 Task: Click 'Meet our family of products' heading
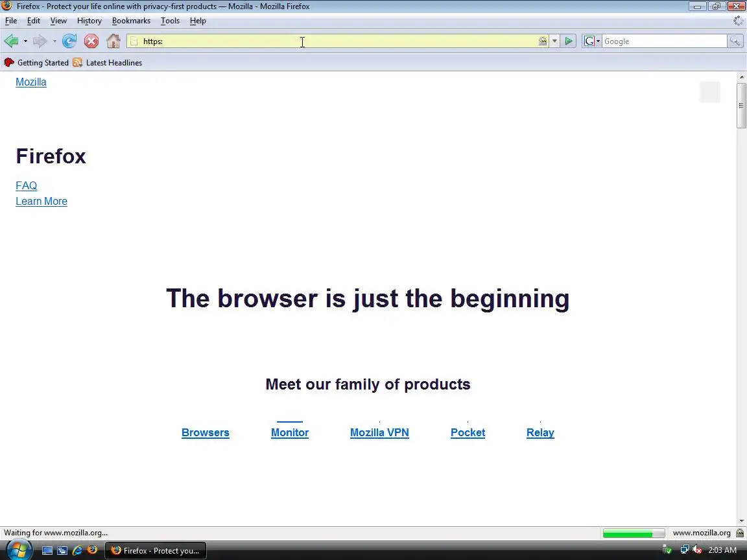(x=368, y=384)
